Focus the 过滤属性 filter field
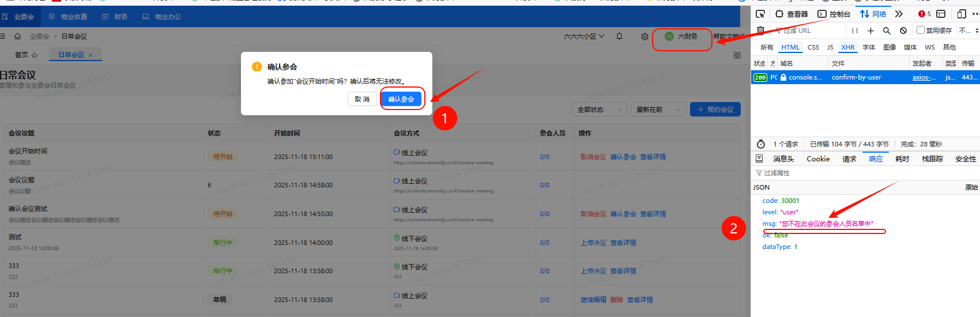Viewport: 980px width, 317px height. [x=865, y=173]
